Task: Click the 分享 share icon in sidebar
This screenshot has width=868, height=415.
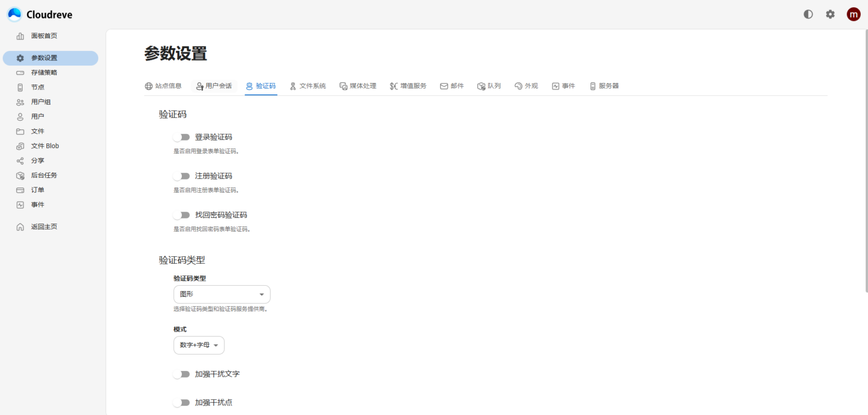Action: point(20,161)
